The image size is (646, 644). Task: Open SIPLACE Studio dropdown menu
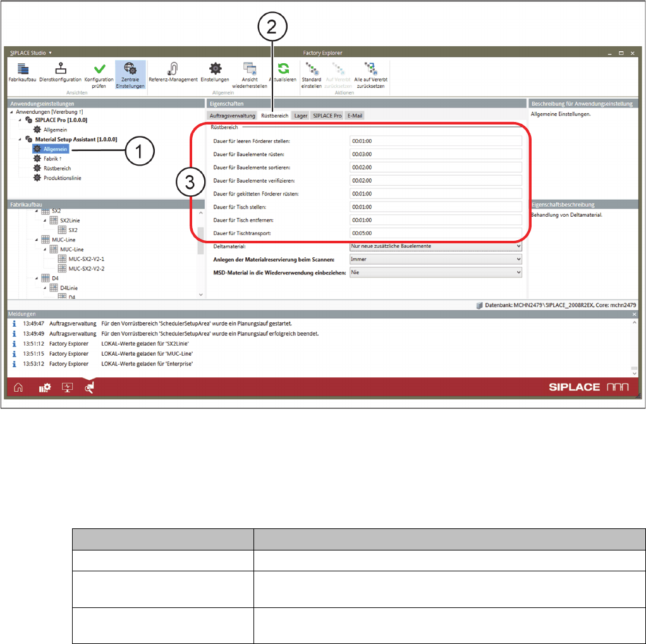[x=31, y=52]
